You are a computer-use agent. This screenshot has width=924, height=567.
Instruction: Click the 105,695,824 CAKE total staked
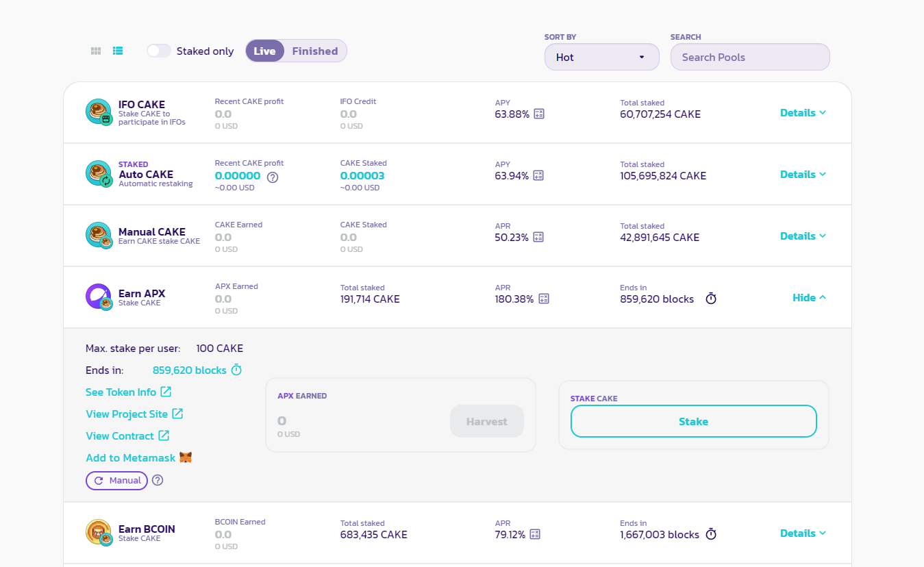pos(663,176)
